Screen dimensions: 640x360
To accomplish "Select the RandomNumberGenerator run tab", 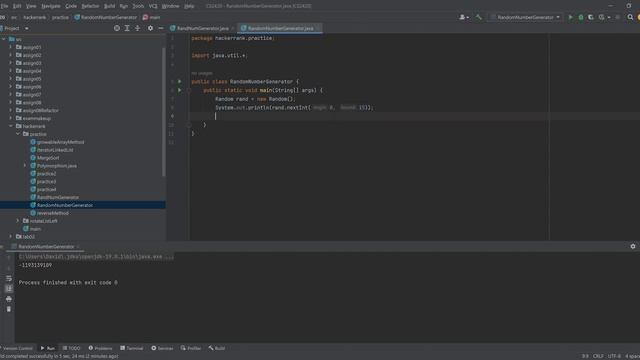I will pos(46,247).
